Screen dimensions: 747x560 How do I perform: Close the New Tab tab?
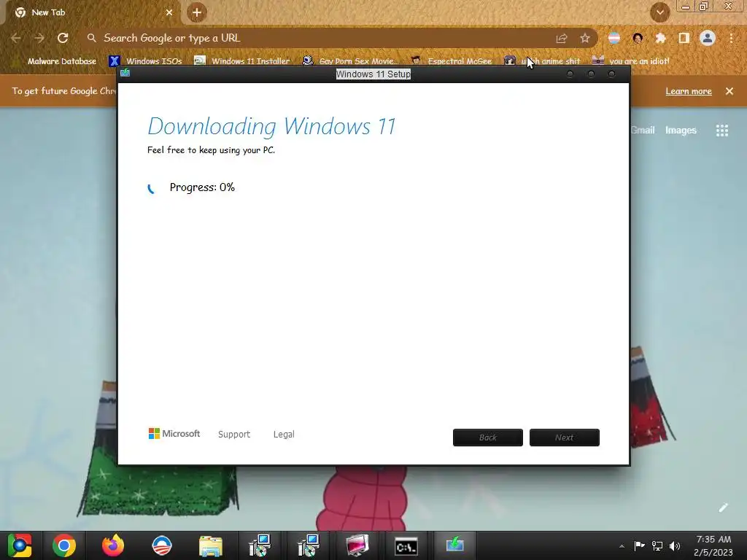click(169, 13)
